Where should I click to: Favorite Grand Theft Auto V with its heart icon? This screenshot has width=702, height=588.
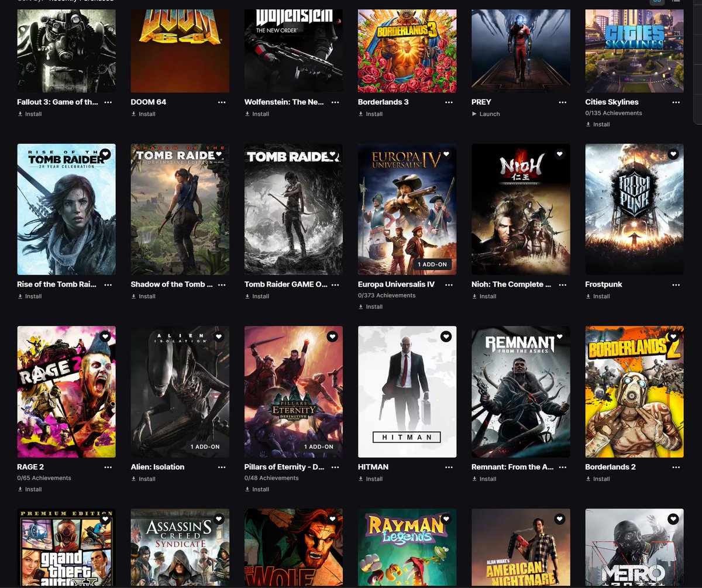coord(105,519)
